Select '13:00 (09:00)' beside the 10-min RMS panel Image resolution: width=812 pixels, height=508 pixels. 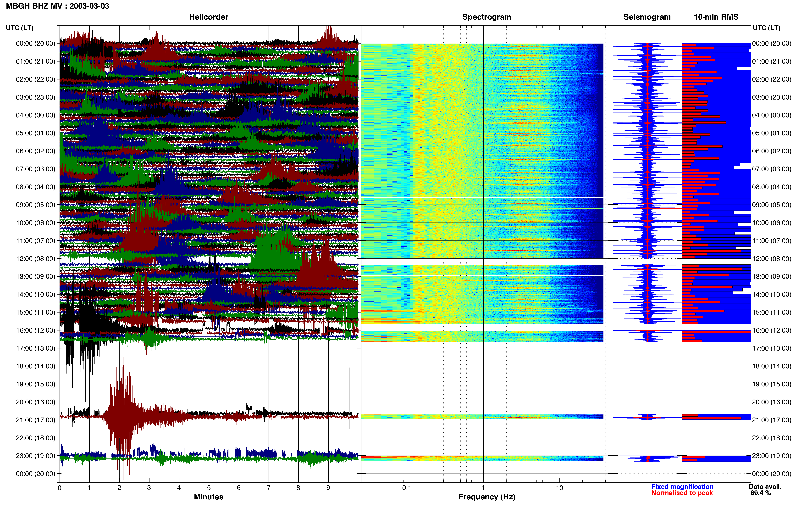(x=772, y=277)
